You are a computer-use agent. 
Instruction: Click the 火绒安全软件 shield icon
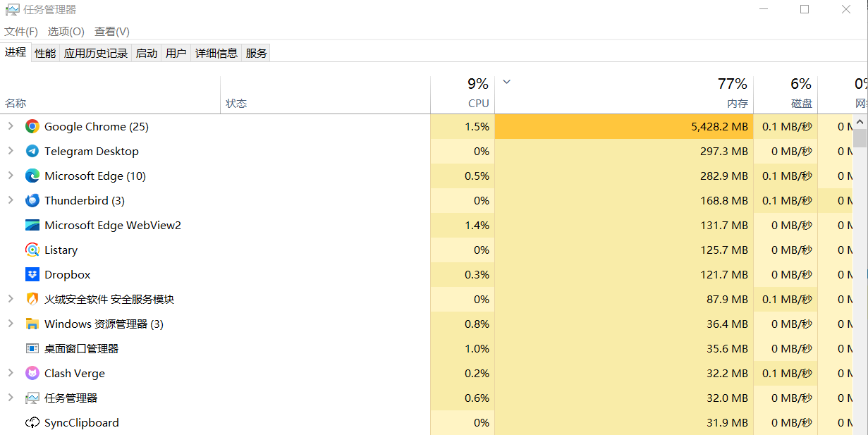pos(32,300)
